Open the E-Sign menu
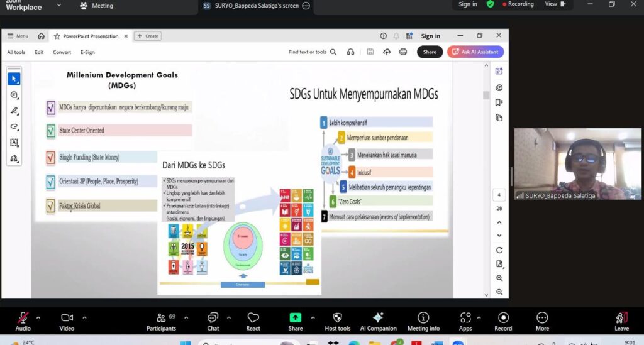This screenshot has height=345, width=644. click(87, 52)
